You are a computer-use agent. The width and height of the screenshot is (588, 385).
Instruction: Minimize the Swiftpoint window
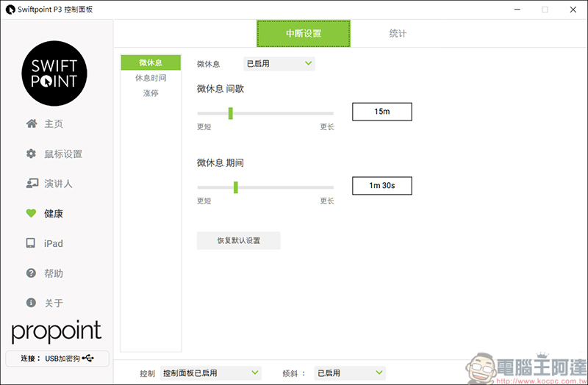click(517, 10)
